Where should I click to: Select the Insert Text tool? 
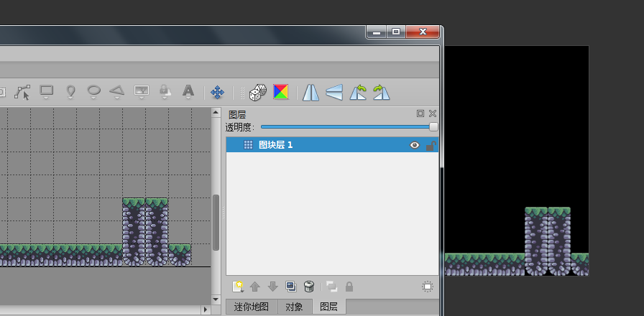188,92
